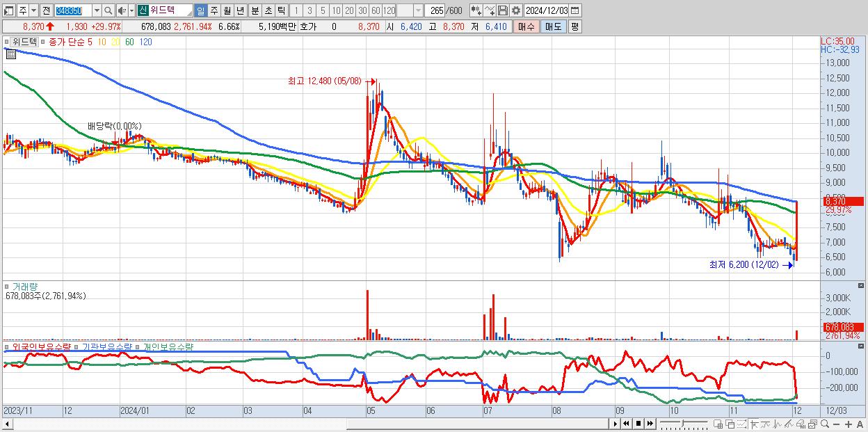Click the stacked chart windows icon in bottom toolbar
Screen dimensions: 868x432
coord(813,424)
